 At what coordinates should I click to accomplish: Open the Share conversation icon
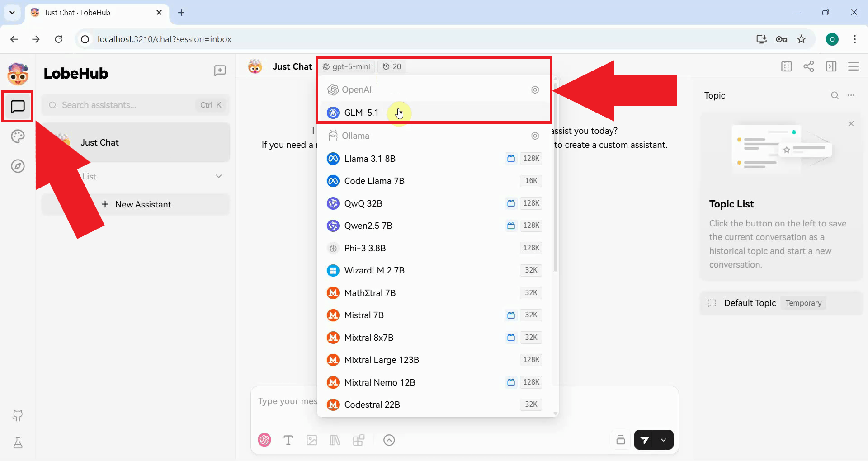coord(809,66)
